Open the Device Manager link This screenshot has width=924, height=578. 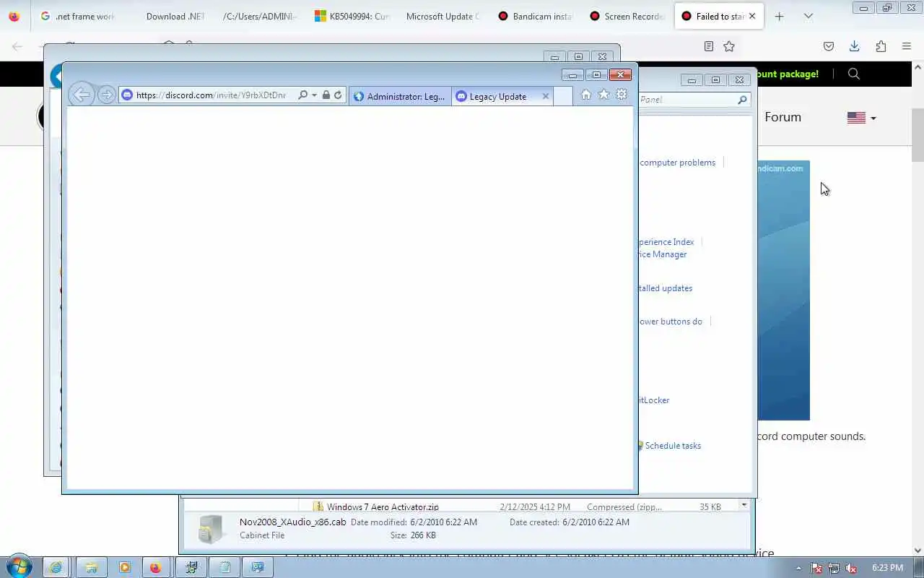(x=662, y=254)
